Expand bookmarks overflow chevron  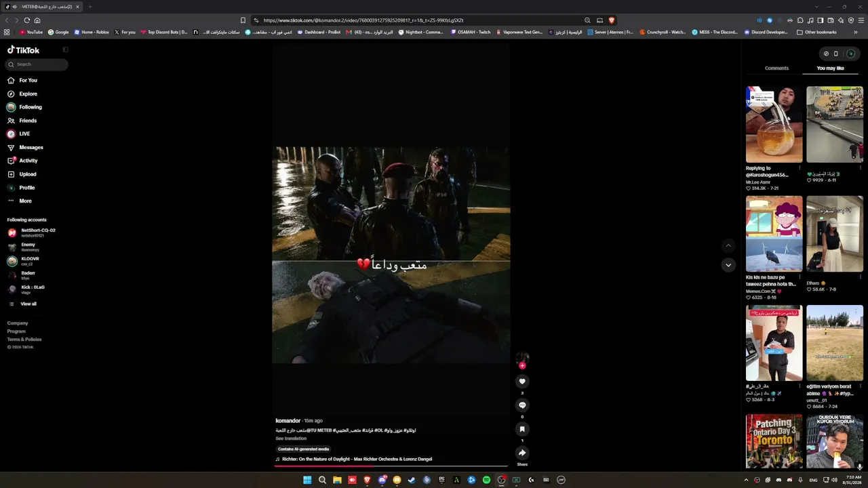[856, 32]
